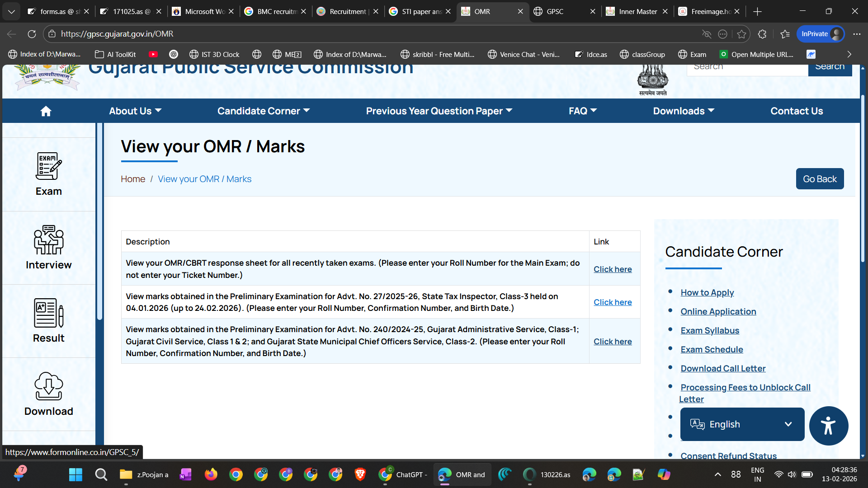Switch to the GPSC browser tab

(x=555, y=11)
